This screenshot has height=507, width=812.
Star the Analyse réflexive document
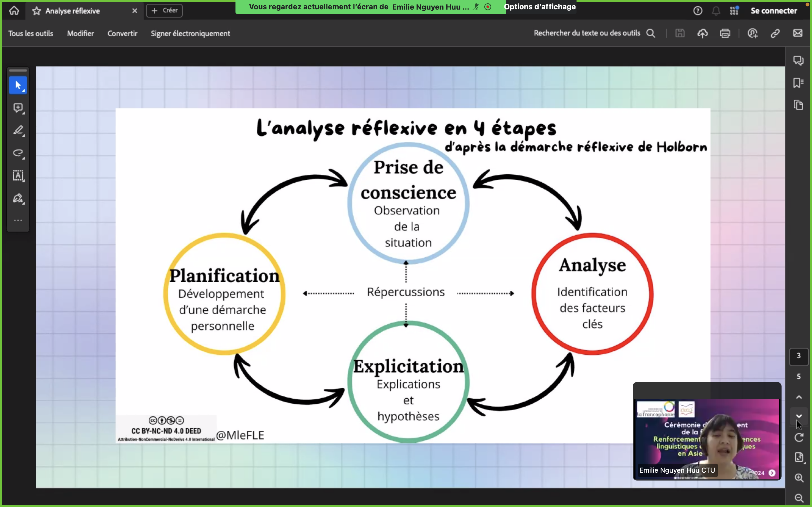[37, 11]
